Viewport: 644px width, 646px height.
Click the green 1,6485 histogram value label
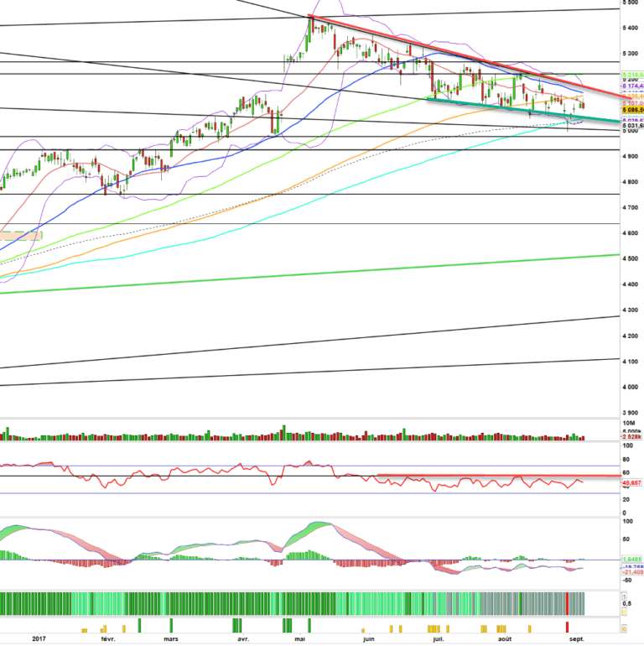coord(632,559)
